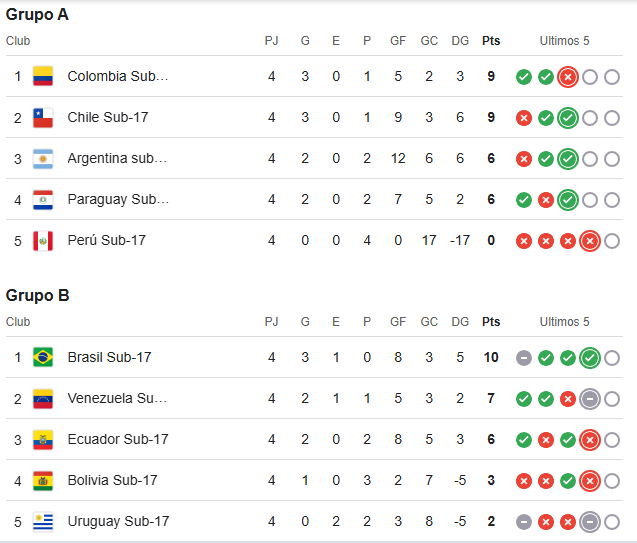Click the Colombia flag icon
637x543 pixels.
tap(42, 76)
